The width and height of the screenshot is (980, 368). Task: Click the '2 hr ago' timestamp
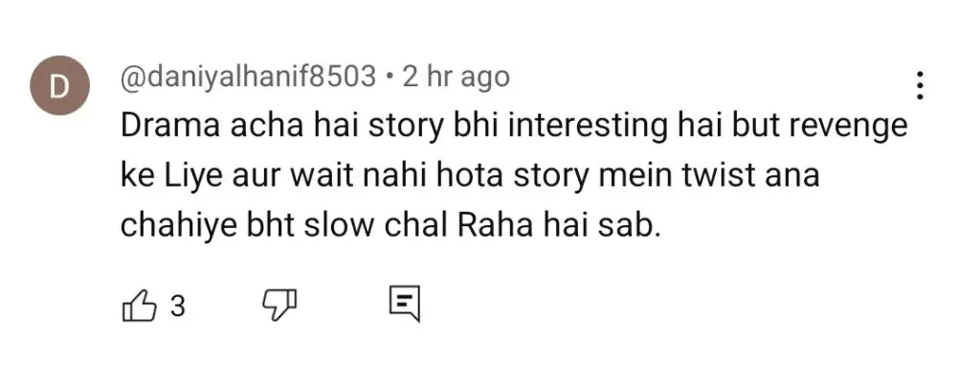coord(457,77)
